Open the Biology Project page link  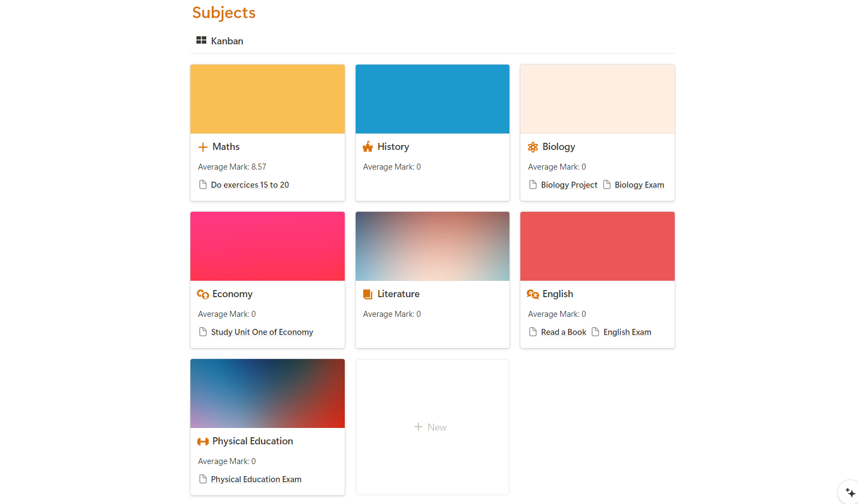569,185
